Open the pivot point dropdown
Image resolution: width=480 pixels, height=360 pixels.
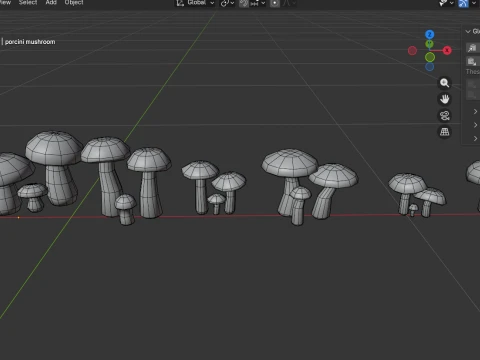pos(227,3)
